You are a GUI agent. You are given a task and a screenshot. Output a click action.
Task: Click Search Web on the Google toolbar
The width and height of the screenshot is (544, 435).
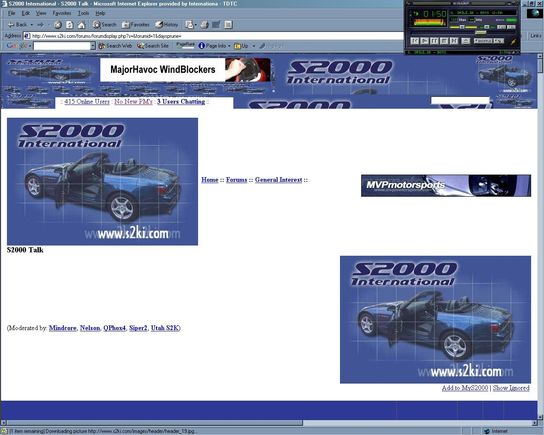[x=115, y=46]
